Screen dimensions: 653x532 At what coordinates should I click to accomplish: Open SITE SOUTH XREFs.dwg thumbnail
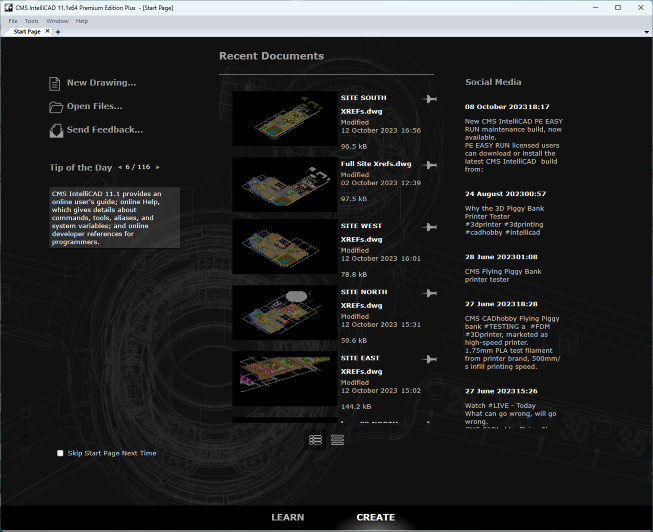(x=285, y=118)
